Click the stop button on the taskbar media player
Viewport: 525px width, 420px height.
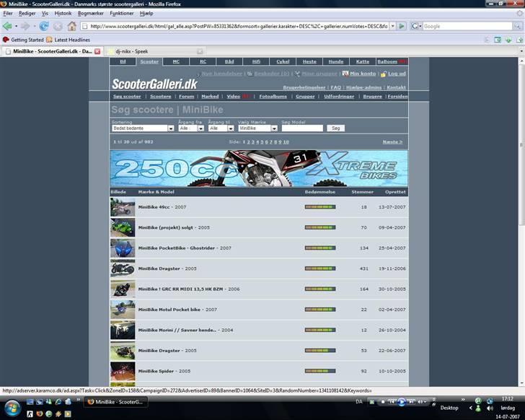[383, 401]
